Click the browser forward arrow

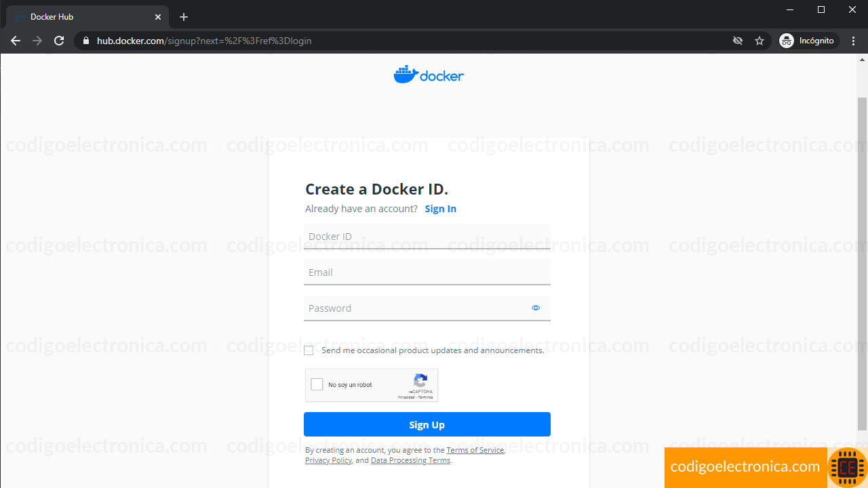tap(37, 41)
